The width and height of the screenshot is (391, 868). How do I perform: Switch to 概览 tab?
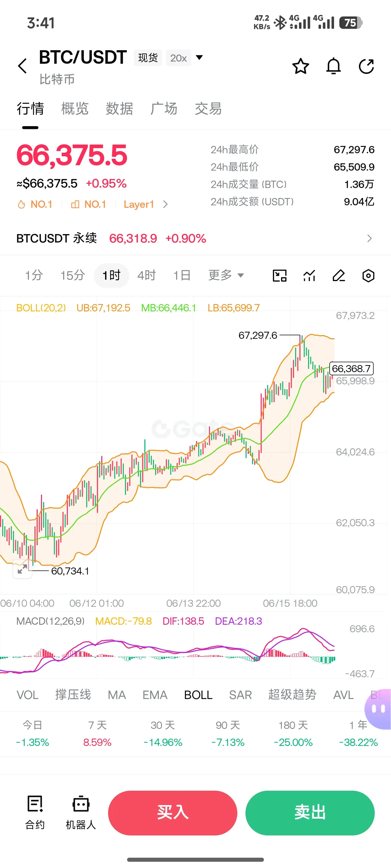click(75, 108)
